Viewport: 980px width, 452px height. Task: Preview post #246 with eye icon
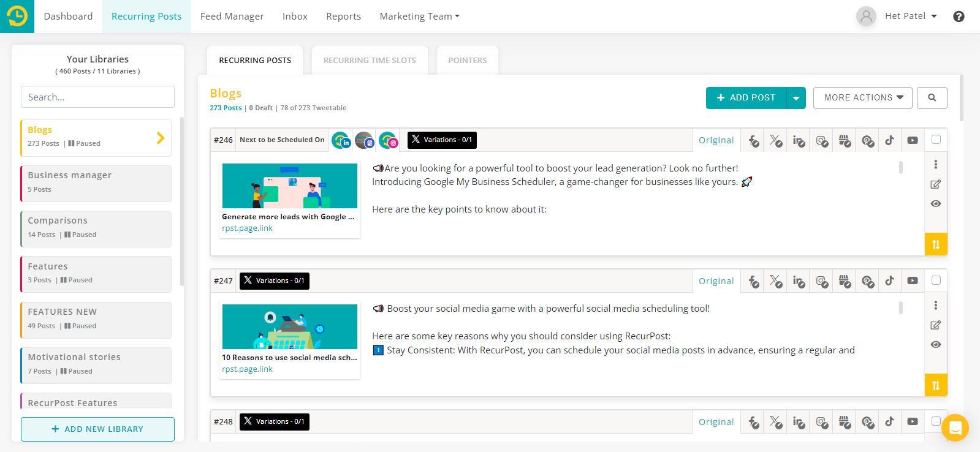[x=935, y=204]
